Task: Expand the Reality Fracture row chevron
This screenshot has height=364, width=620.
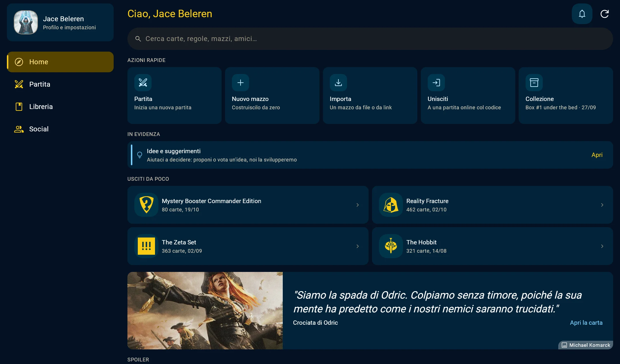Action: pyautogui.click(x=602, y=205)
